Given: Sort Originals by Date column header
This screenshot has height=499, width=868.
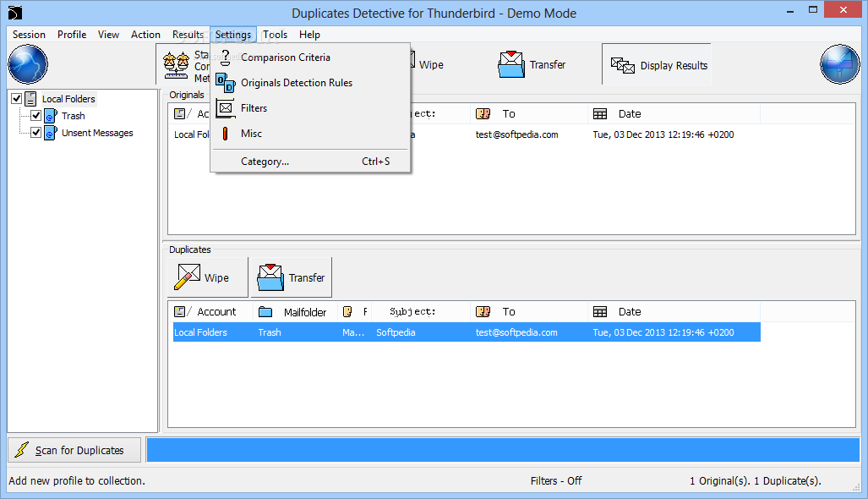Looking at the screenshot, I should (x=673, y=114).
